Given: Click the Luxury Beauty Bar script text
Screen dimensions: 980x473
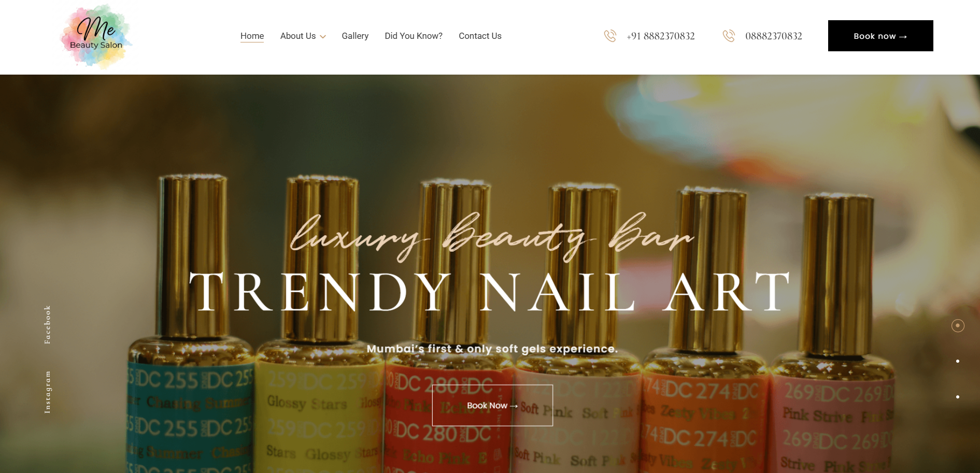Looking at the screenshot, I should 491,236.
